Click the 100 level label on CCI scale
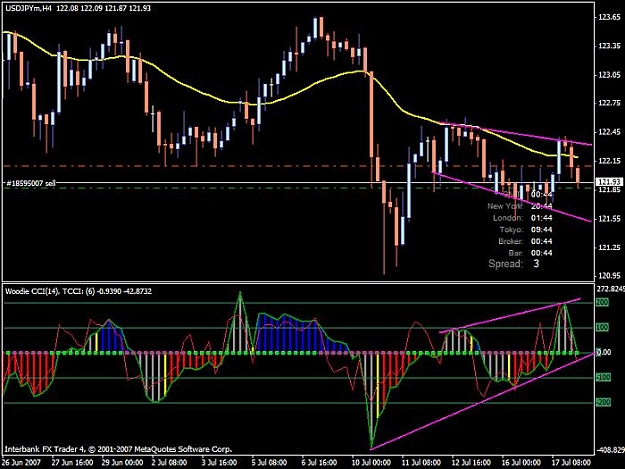The image size is (625, 469). click(x=602, y=327)
